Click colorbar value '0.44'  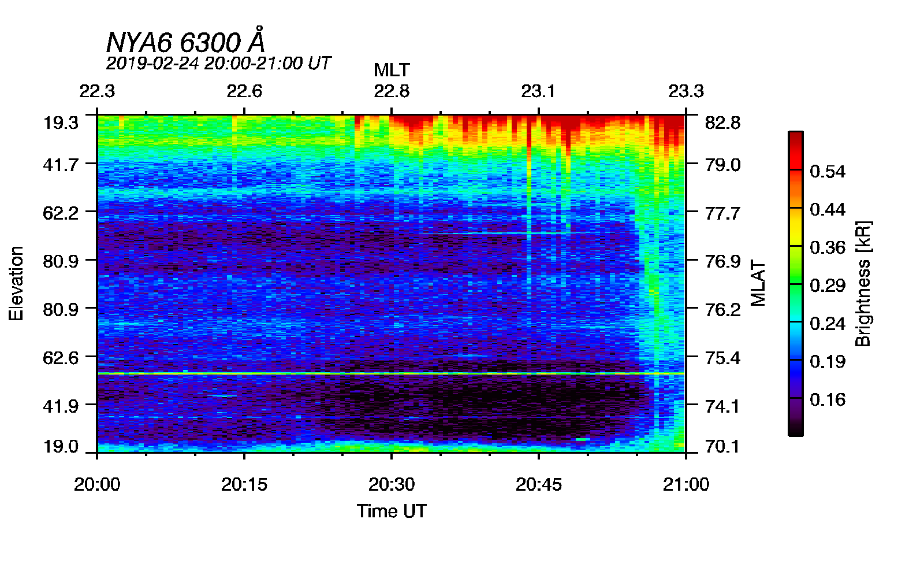click(x=828, y=210)
